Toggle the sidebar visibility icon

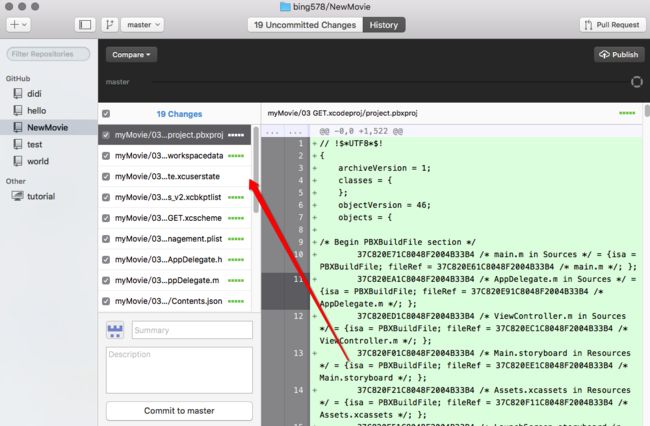pyautogui.click(x=85, y=25)
